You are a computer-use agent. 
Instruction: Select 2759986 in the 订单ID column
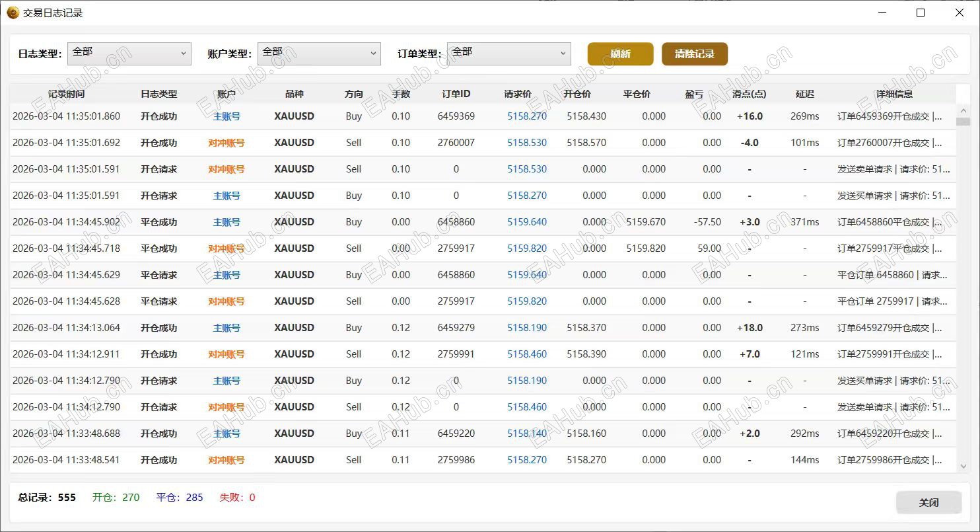456,460
